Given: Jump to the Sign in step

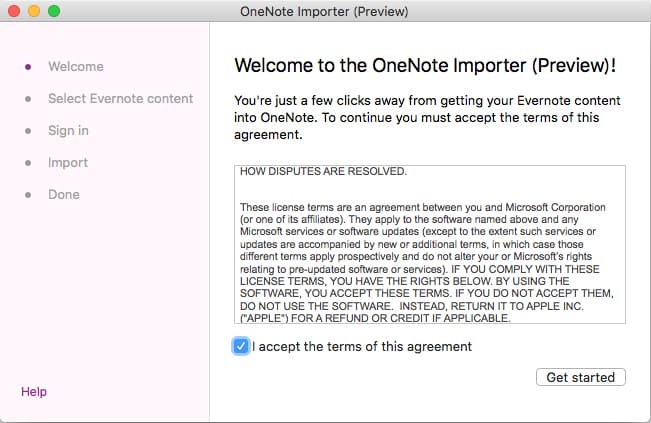Looking at the screenshot, I should click(x=68, y=130).
